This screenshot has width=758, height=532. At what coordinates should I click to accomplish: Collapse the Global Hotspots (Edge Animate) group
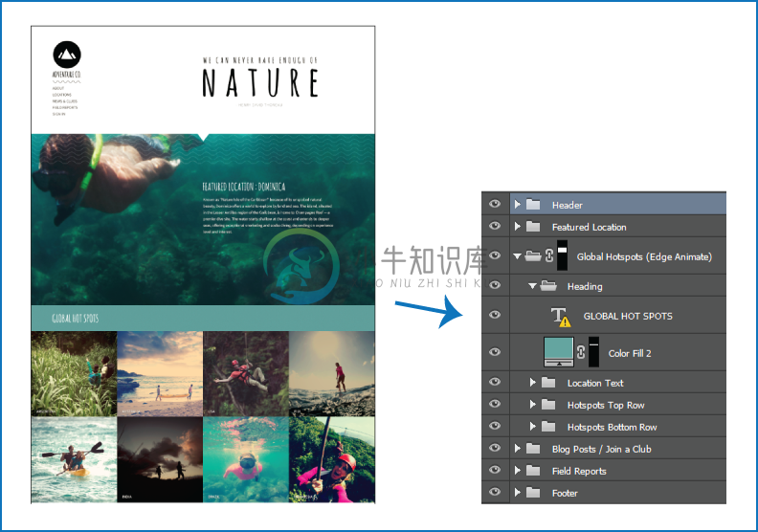click(517, 256)
